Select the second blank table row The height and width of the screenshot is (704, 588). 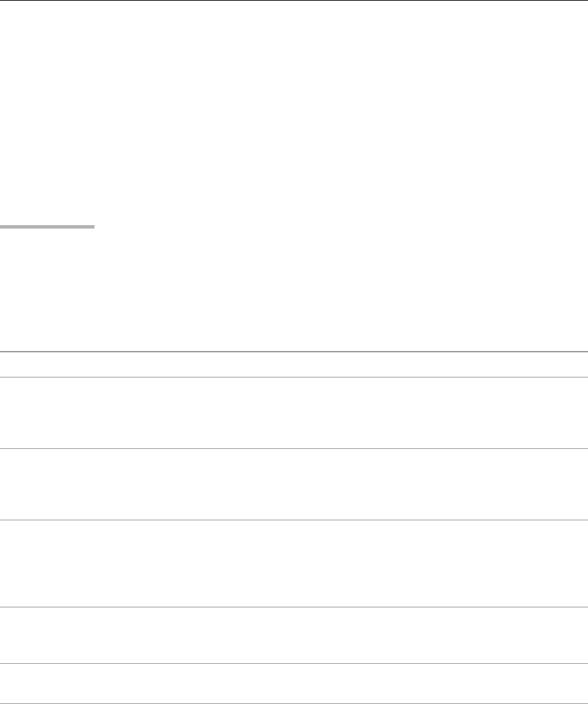[294, 484]
